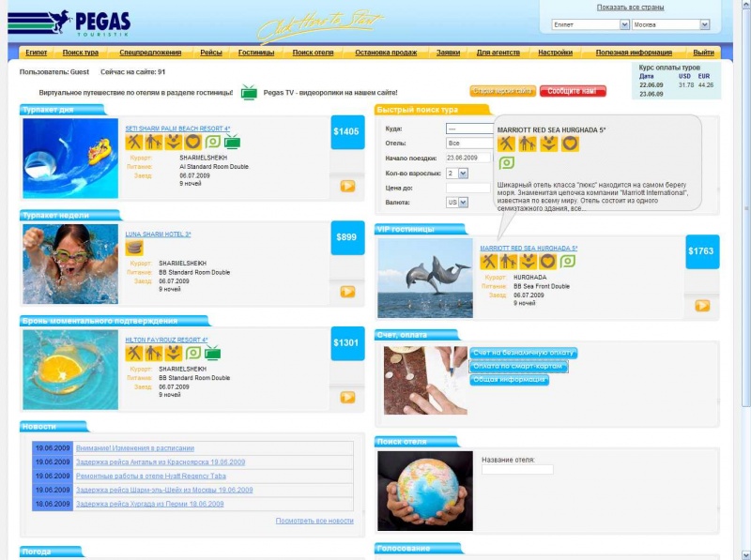Open the Посмотреть все новости link

pos(314,521)
